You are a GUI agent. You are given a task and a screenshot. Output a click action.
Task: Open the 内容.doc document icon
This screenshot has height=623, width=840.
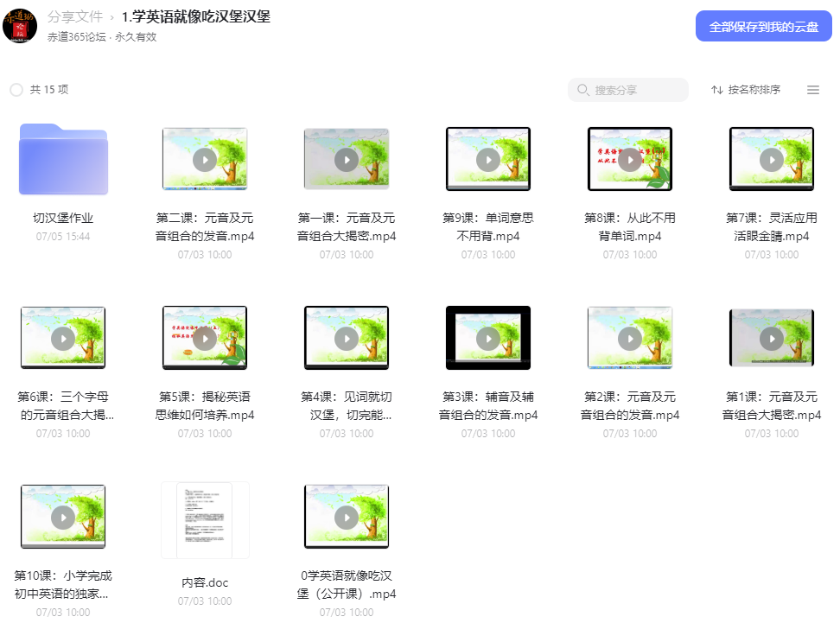205,520
